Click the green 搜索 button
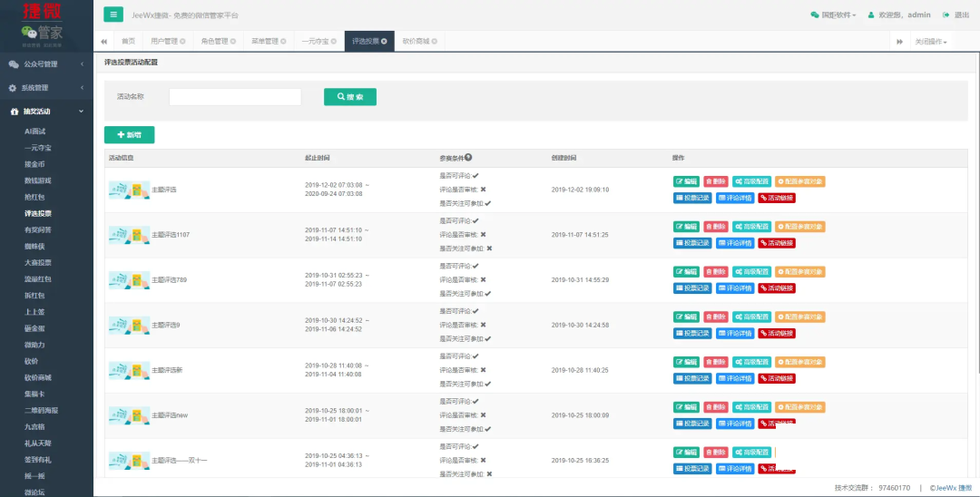980x497 pixels. 349,97
